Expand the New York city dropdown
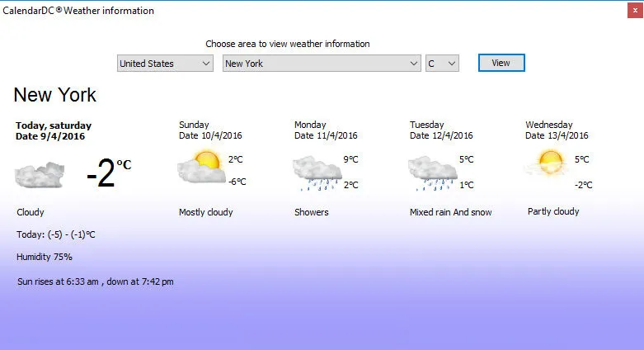Image resolution: width=644 pixels, height=350 pixels. (322, 64)
